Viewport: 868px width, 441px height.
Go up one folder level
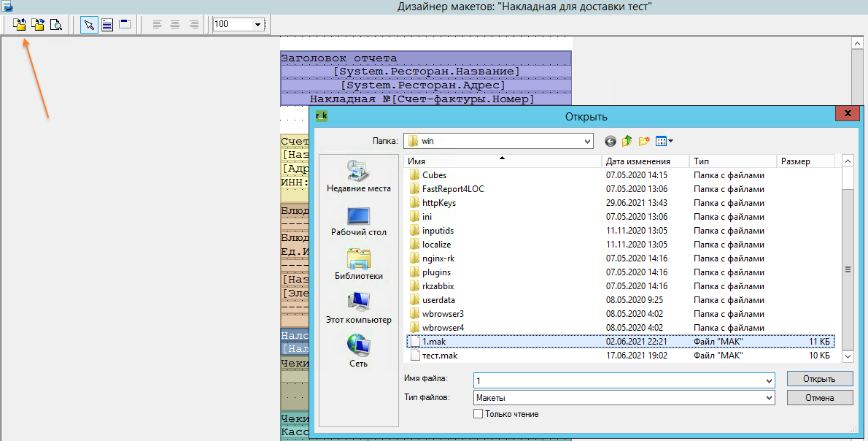627,141
